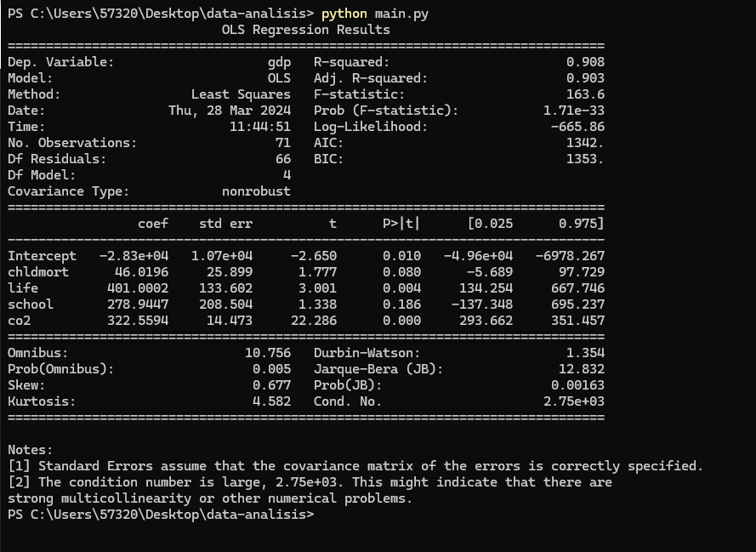Click the co2 t-value 22.286

314,321
